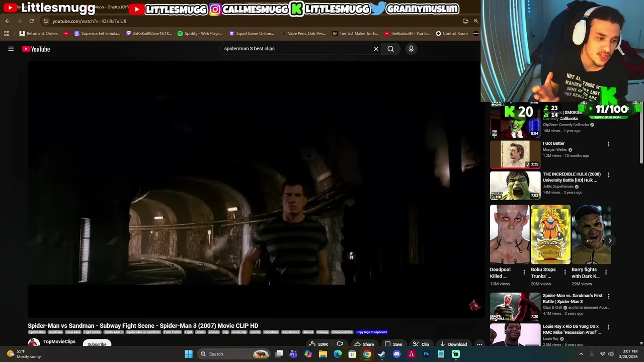
Task: Launch File Explorer from the taskbar
Action: [x=323, y=354]
